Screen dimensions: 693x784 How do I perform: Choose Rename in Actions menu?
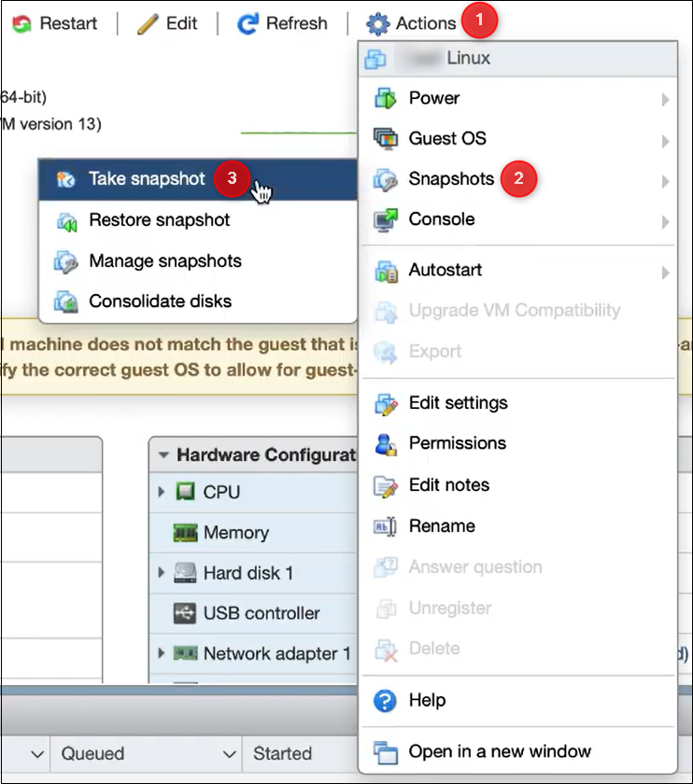[x=517, y=526]
